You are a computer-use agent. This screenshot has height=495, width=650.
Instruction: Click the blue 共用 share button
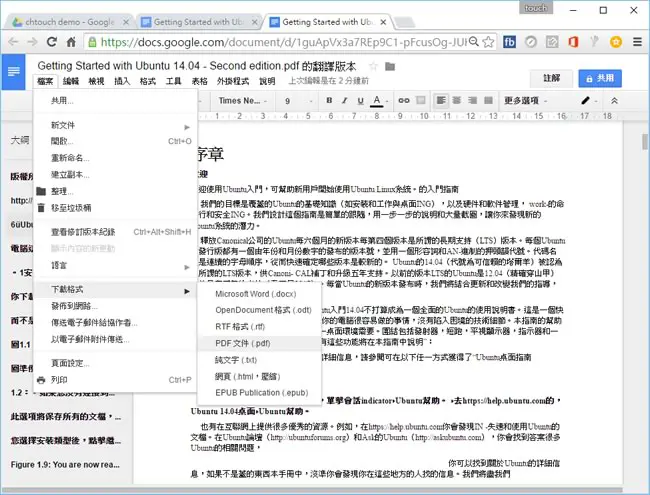point(600,78)
